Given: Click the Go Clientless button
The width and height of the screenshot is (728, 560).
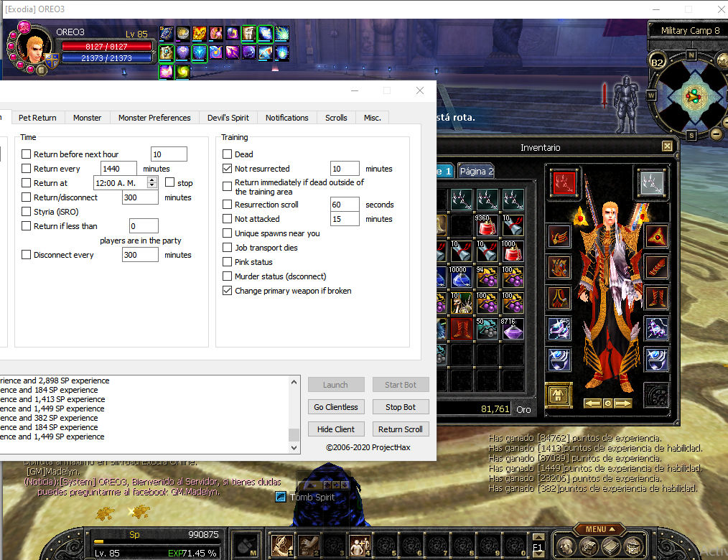Looking at the screenshot, I should (336, 407).
